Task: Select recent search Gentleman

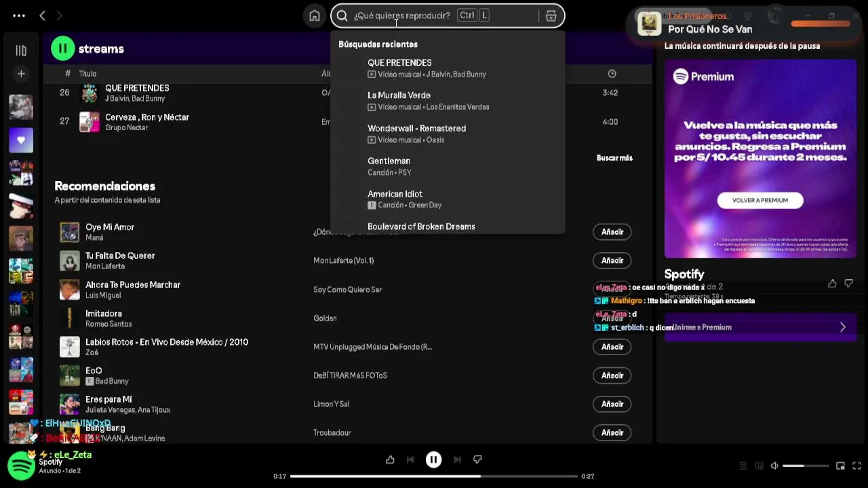Action: [x=448, y=166]
